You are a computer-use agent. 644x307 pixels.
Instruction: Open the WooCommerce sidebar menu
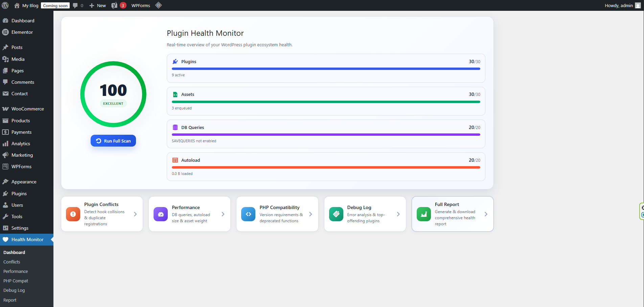[27, 109]
